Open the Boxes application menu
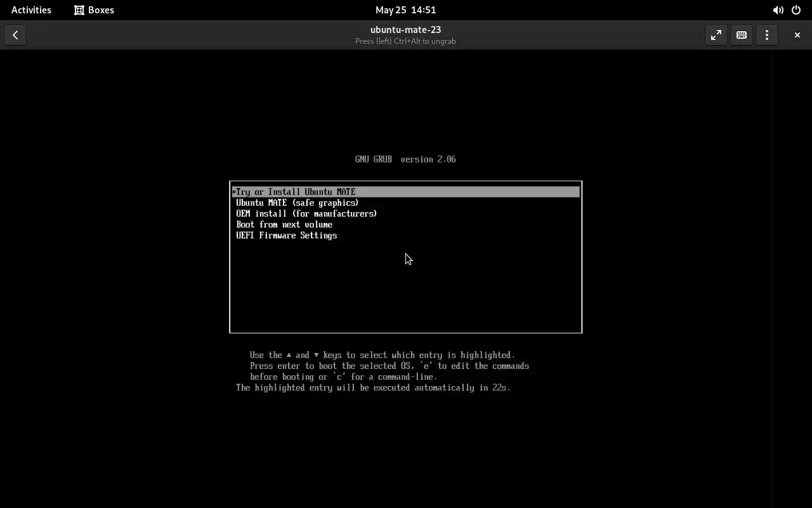Screen dimensions: 812x508 click(x=94, y=10)
